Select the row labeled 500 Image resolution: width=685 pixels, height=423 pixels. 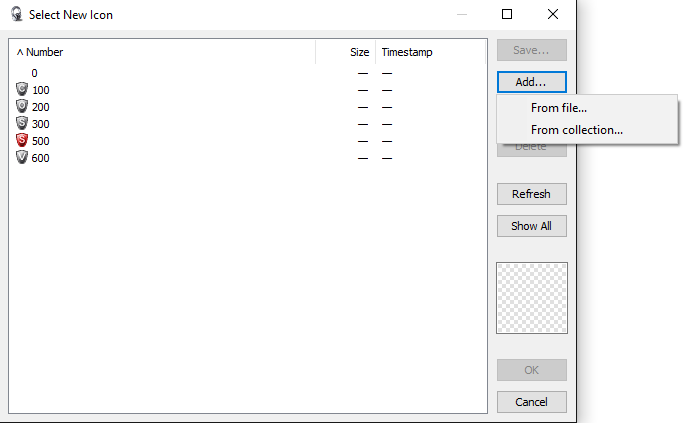pyautogui.click(x=248, y=141)
